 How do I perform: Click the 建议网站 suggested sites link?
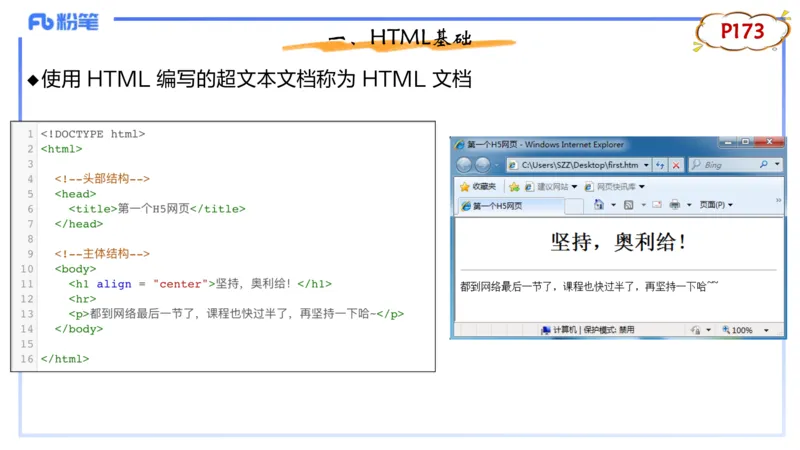(553, 187)
